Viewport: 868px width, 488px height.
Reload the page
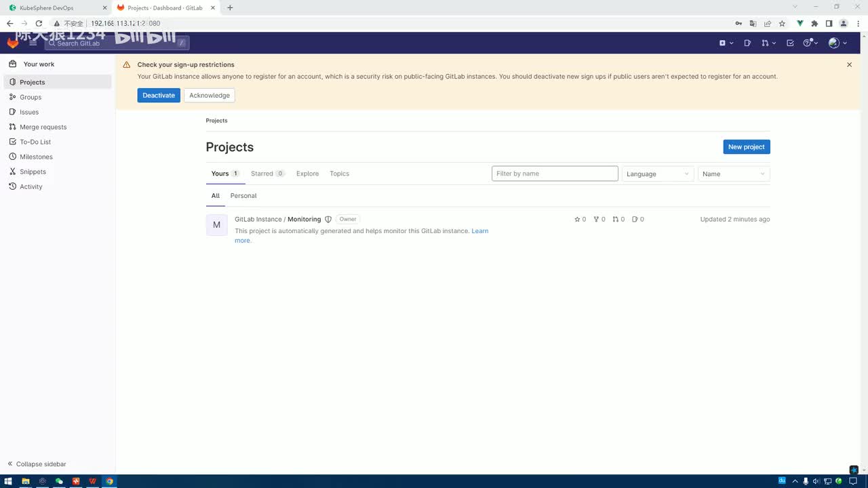[x=39, y=23]
